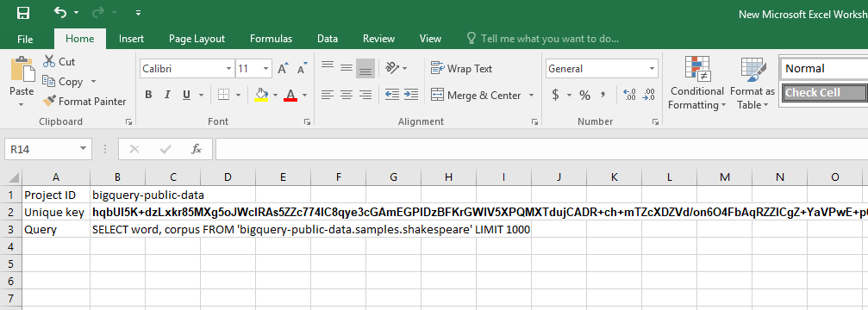Apply the Normal cell style

tap(824, 69)
